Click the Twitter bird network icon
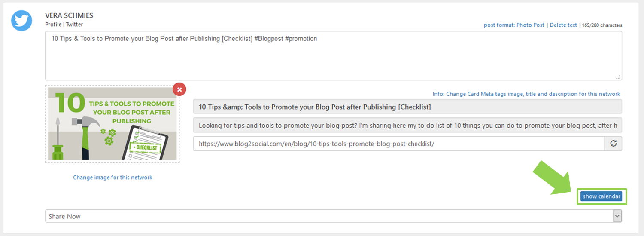Image resolution: width=644 pixels, height=236 pixels. click(x=22, y=20)
